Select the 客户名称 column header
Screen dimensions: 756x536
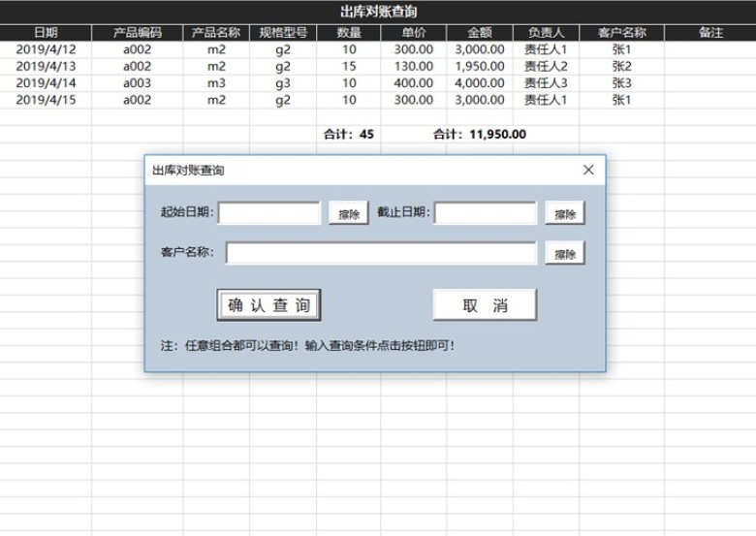(622, 33)
